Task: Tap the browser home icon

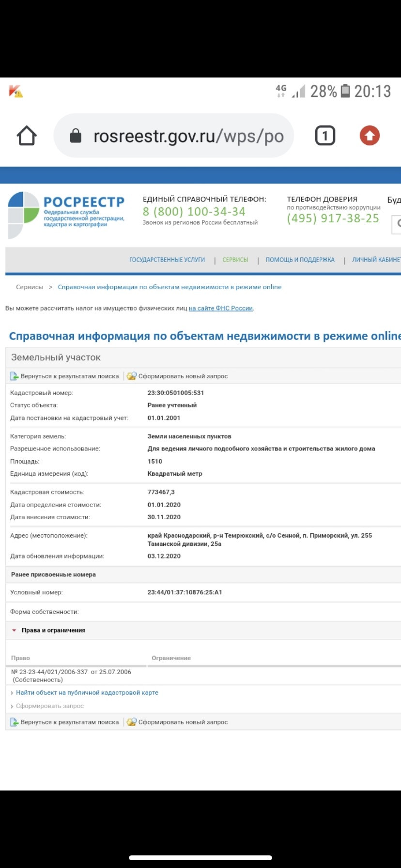Action: click(x=27, y=136)
